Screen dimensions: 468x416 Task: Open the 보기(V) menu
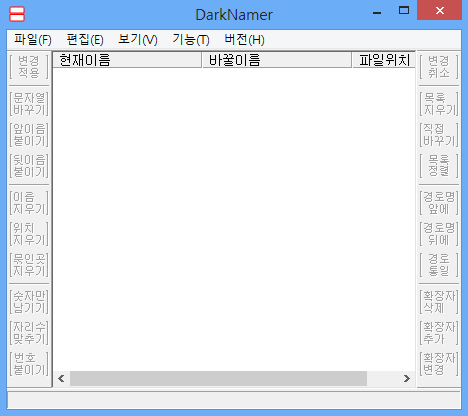(138, 40)
